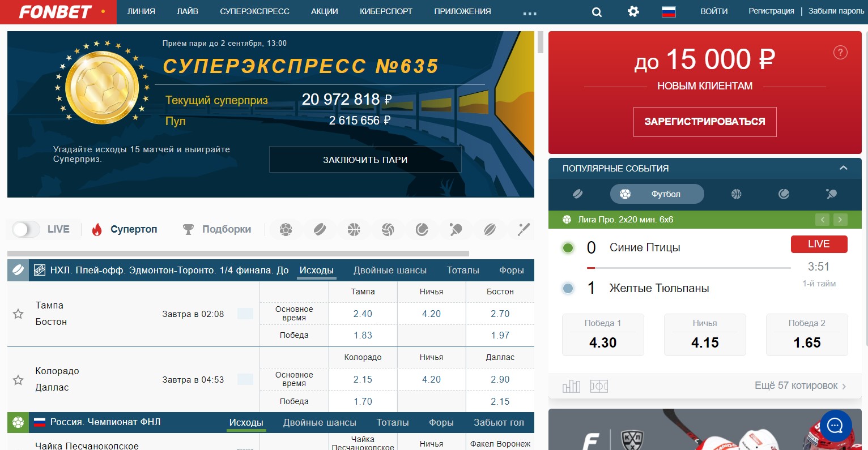
Task: Filter main list by table tennis icon
Action: (456, 229)
